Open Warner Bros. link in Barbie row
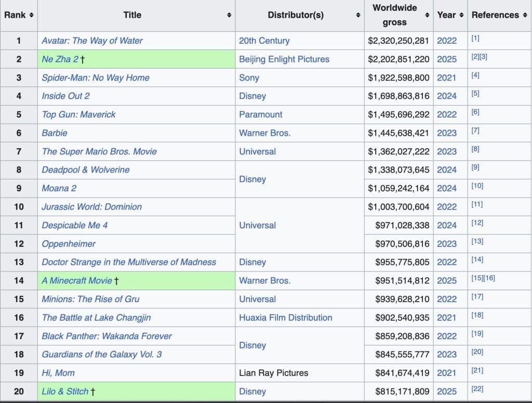 click(265, 133)
